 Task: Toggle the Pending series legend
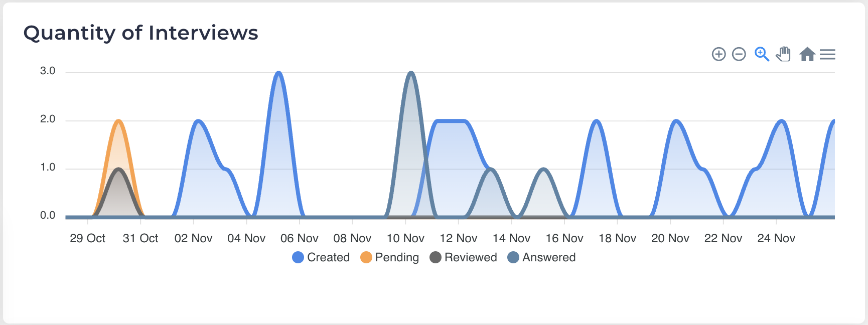click(396, 257)
